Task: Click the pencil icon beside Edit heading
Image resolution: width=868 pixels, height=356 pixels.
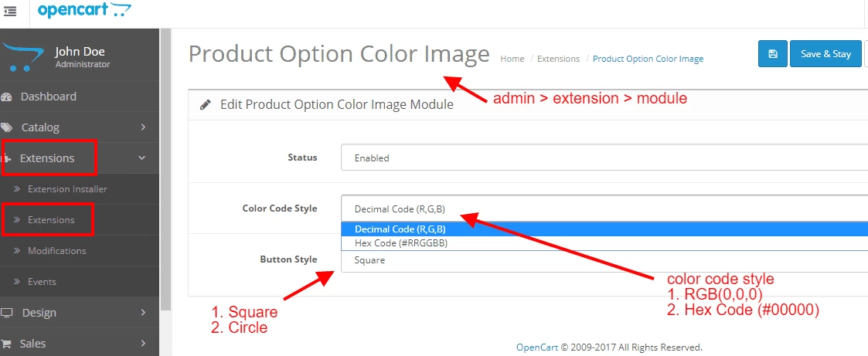Action: (x=206, y=104)
